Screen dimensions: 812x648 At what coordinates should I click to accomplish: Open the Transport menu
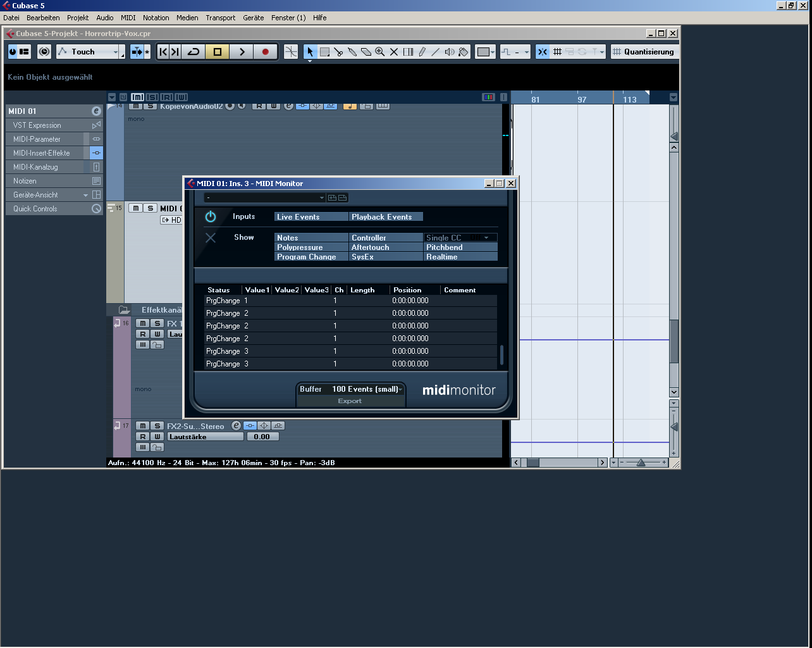coord(221,18)
